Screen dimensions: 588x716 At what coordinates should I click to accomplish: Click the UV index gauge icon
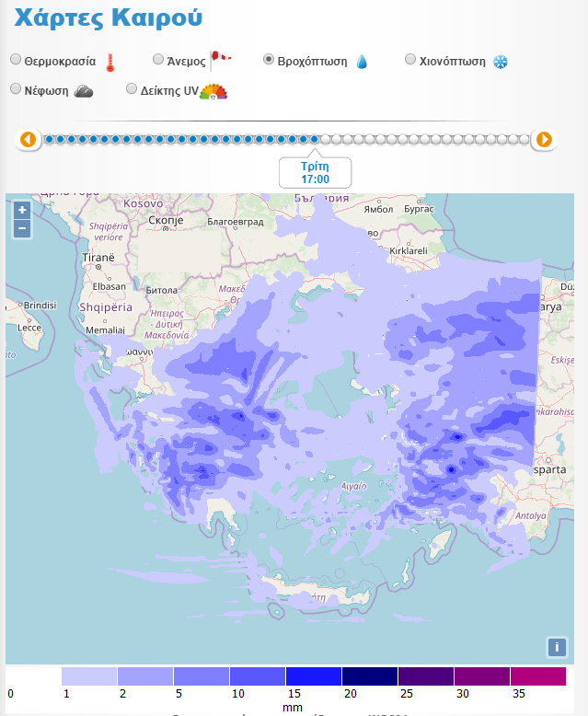(213, 91)
